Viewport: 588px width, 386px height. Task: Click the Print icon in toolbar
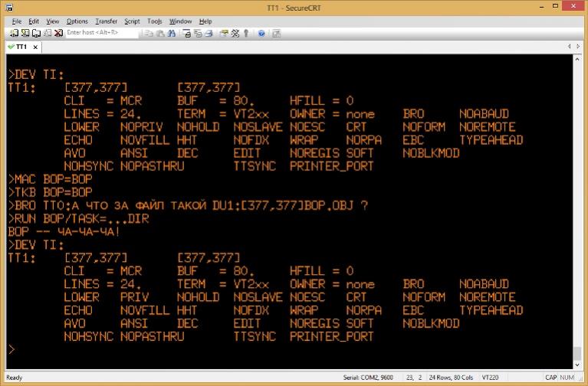point(209,33)
